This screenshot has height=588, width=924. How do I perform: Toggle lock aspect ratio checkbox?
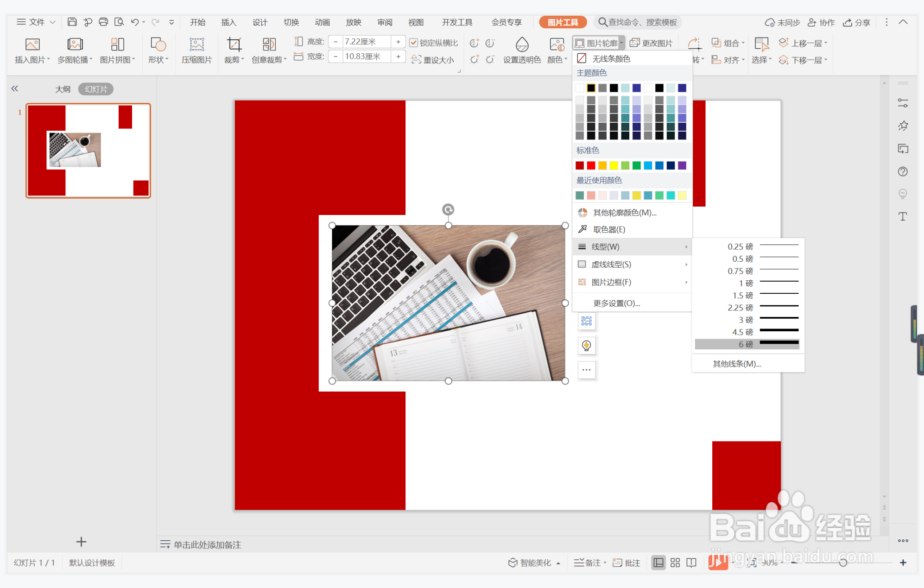(x=414, y=43)
